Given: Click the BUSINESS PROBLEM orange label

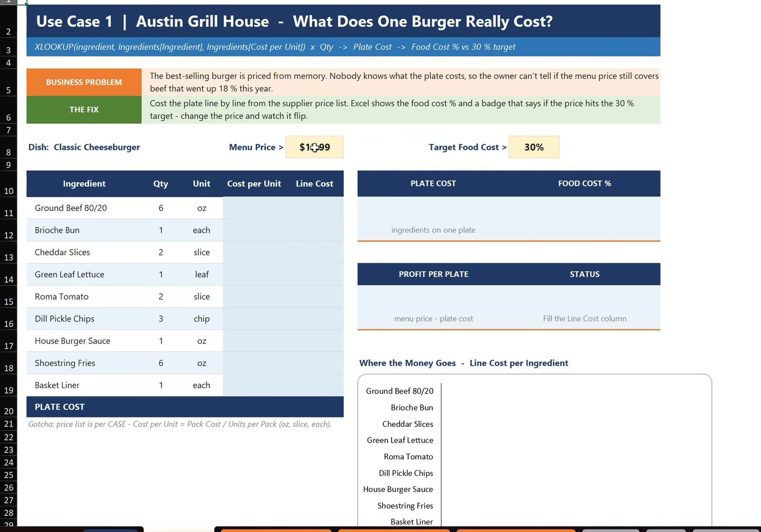Looking at the screenshot, I should coord(84,82).
